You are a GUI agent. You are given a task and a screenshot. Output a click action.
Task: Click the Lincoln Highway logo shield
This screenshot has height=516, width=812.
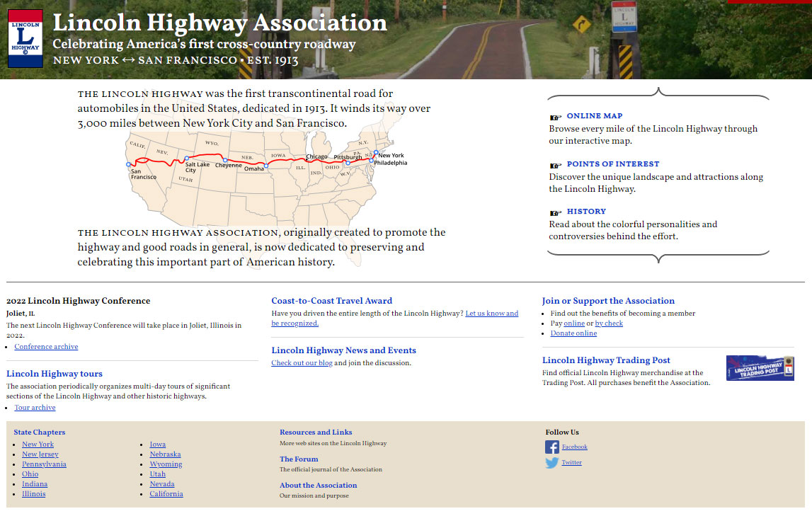25,38
